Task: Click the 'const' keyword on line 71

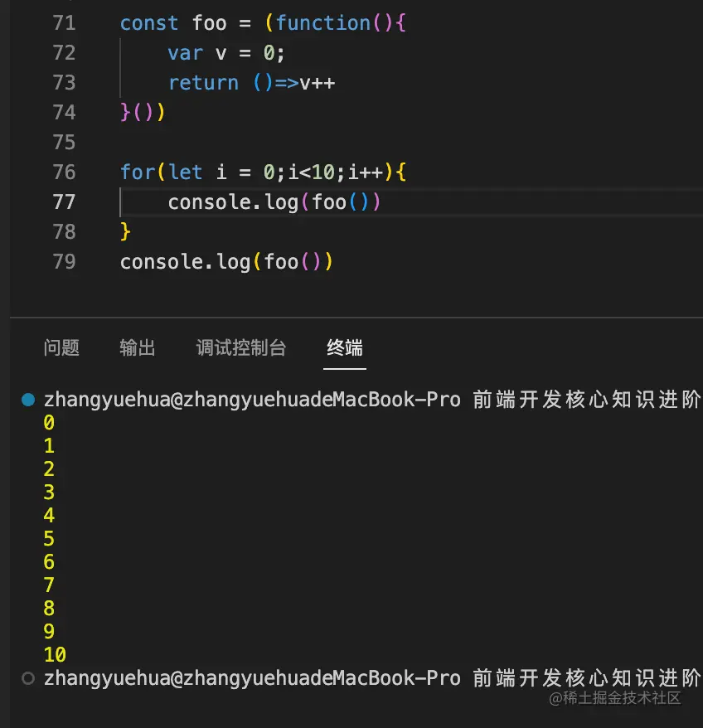Action: [x=149, y=23]
